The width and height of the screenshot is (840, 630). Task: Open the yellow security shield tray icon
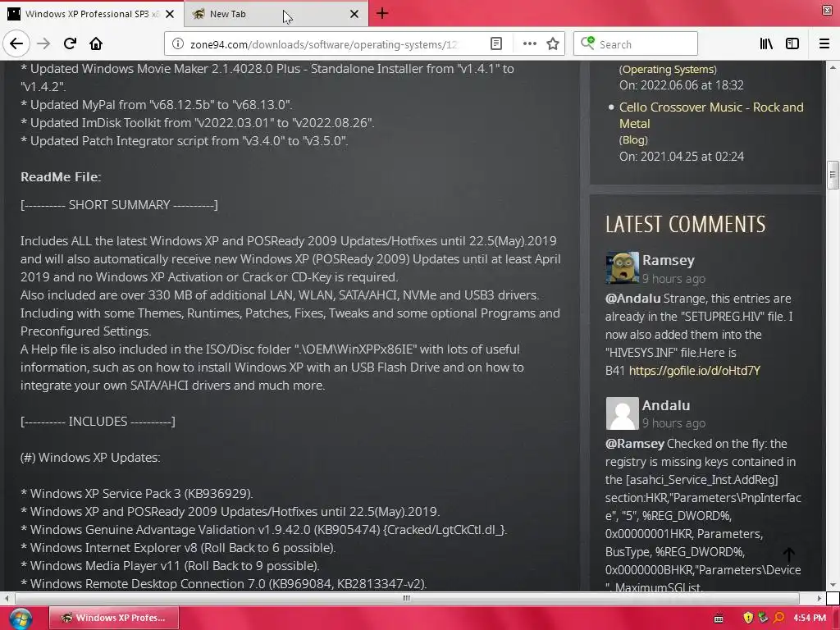click(x=748, y=618)
